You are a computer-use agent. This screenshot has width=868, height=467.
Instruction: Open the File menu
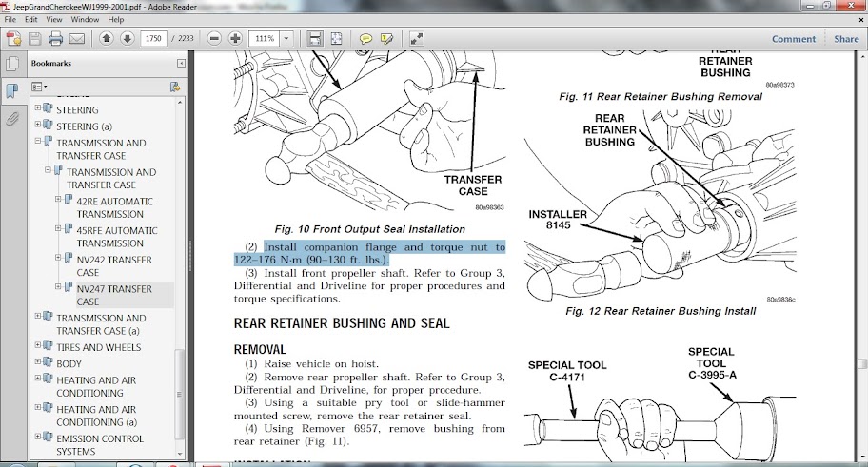click(x=10, y=19)
